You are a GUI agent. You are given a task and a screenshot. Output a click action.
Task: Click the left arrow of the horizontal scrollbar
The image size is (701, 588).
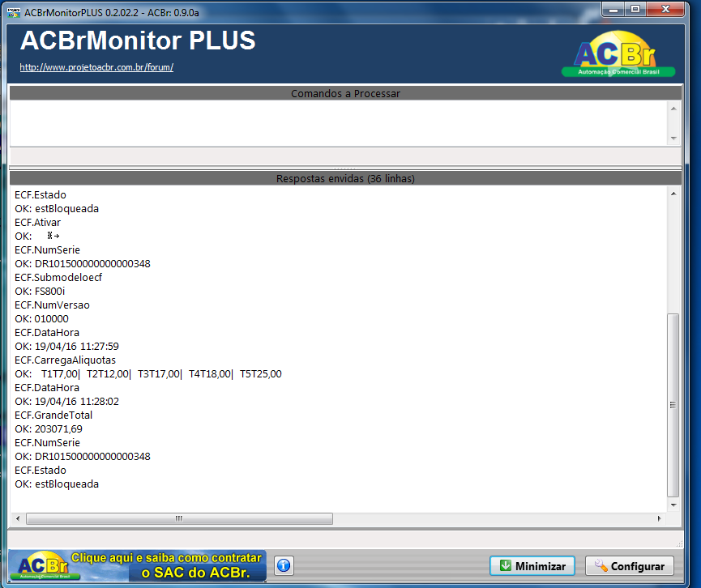[x=18, y=518]
